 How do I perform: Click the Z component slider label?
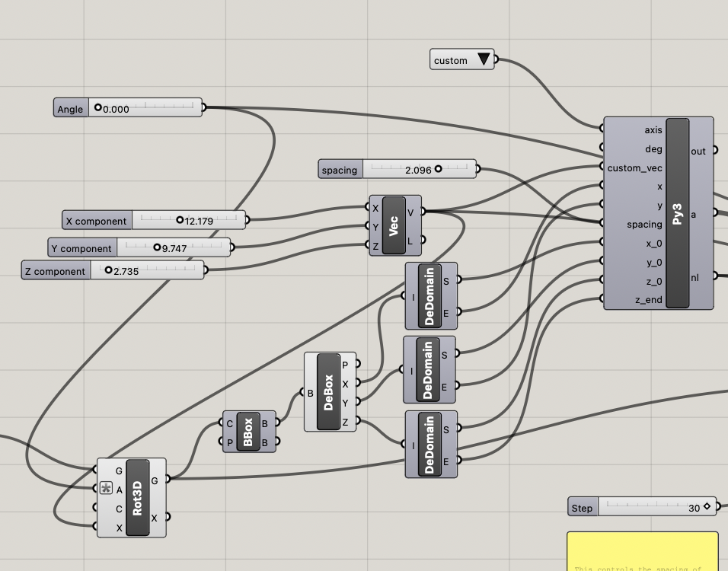56,271
